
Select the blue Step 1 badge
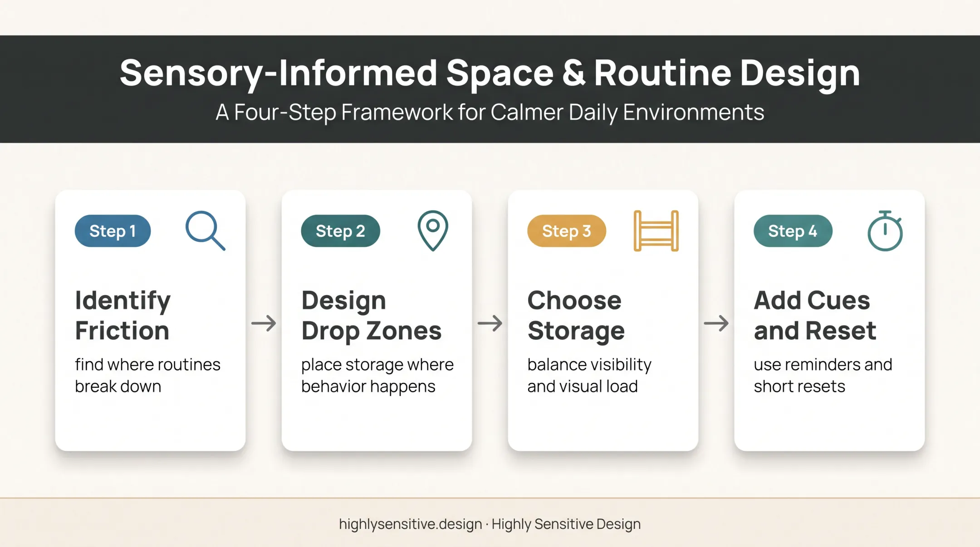point(113,231)
